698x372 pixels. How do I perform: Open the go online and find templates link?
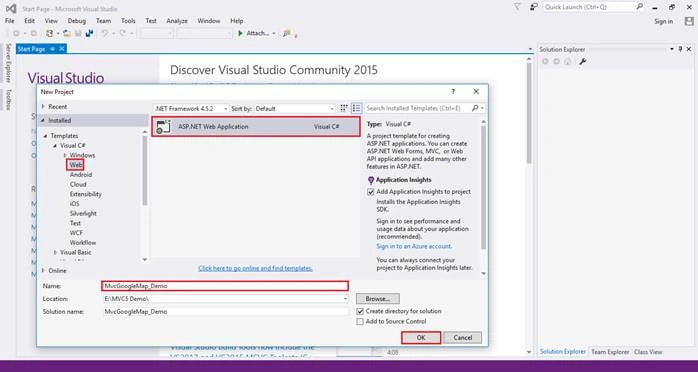point(255,268)
